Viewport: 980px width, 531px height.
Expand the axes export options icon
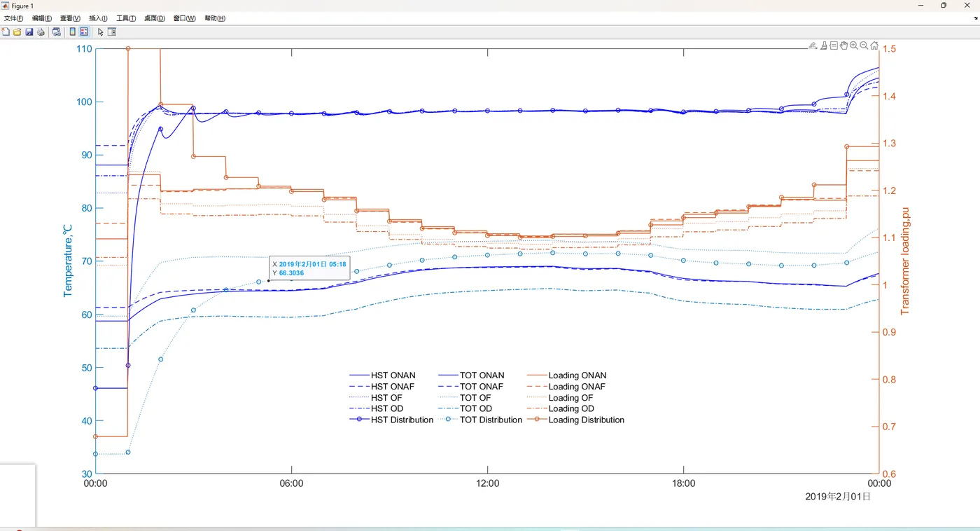pos(813,46)
